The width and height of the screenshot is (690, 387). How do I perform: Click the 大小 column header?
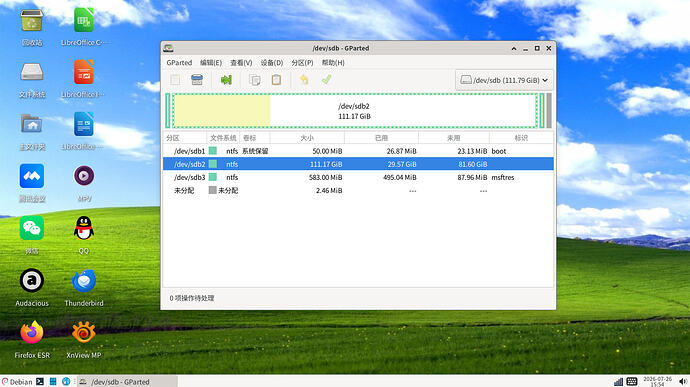pyautogui.click(x=307, y=138)
